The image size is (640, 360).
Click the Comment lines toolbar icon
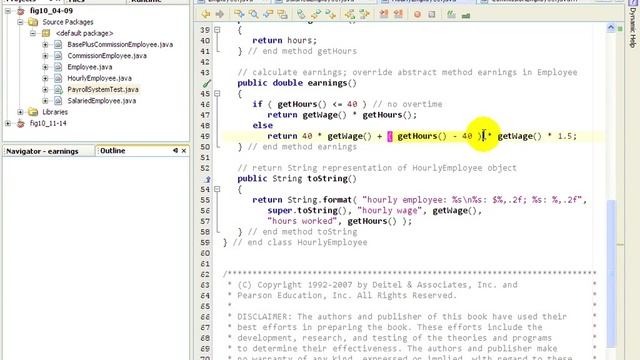384,15
